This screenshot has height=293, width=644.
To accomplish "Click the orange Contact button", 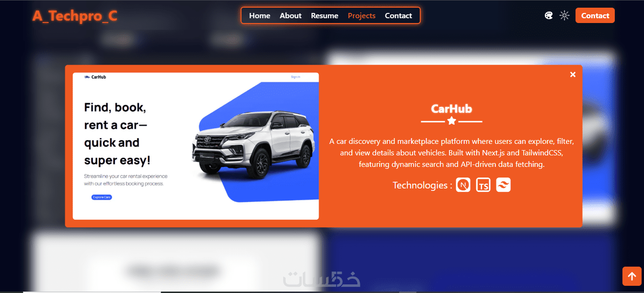I will 595,15.
